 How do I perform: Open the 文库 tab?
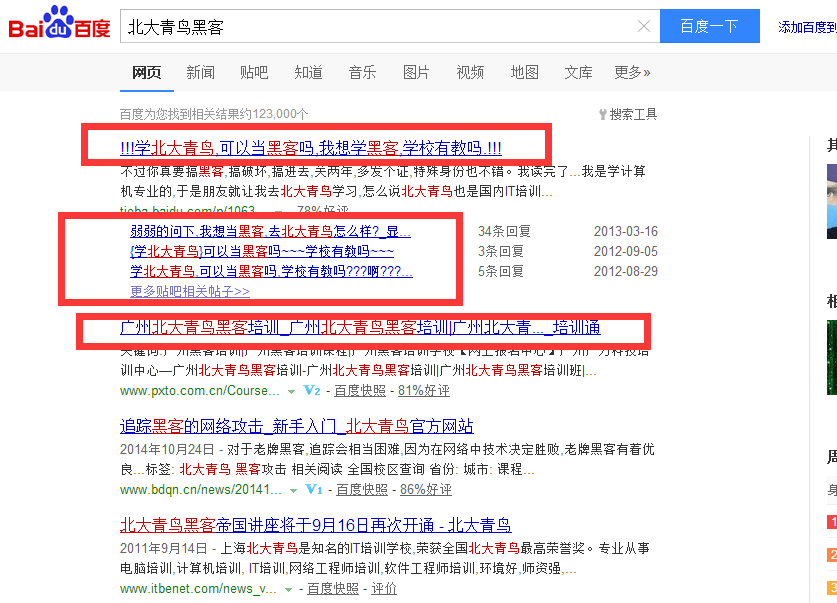[579, 73]
